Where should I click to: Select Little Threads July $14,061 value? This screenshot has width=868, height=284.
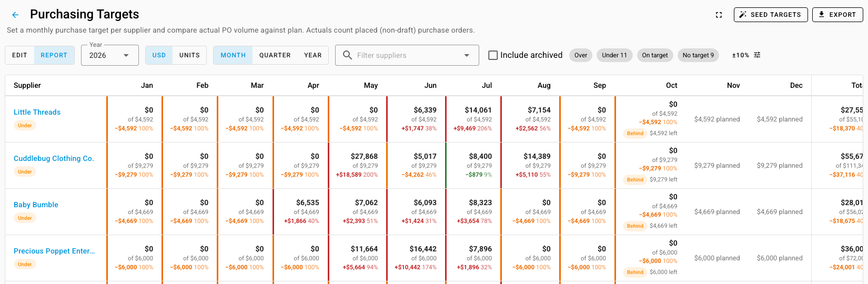coord(478,110)
